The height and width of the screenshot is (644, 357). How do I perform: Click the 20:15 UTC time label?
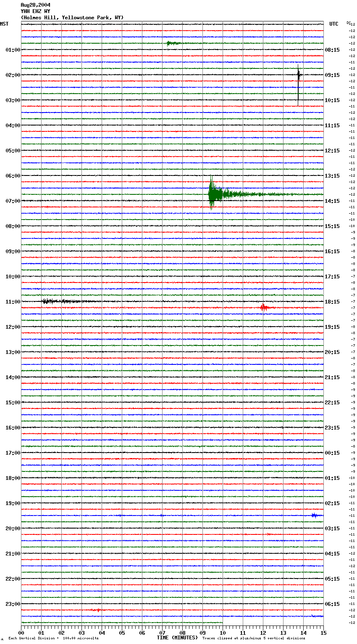coord(332,352)
